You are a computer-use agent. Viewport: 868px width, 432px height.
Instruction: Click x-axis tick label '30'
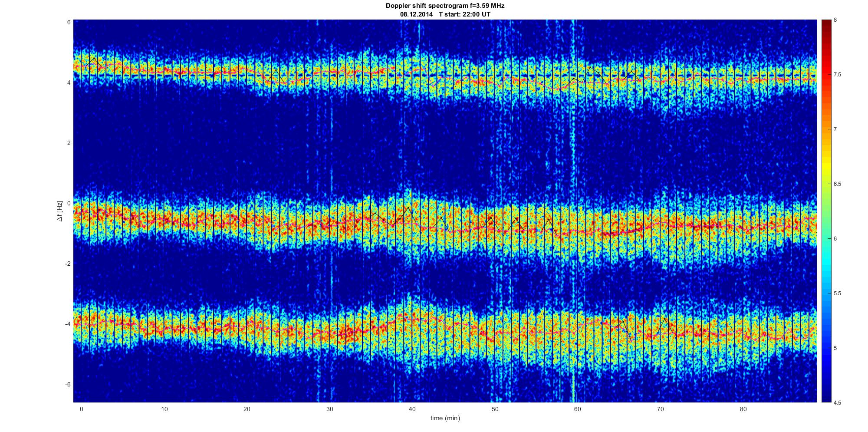329,409
